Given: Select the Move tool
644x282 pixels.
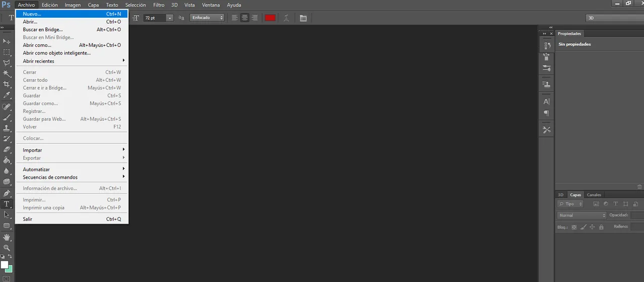Looking at the screenshot, I should [x=7, y=41].
